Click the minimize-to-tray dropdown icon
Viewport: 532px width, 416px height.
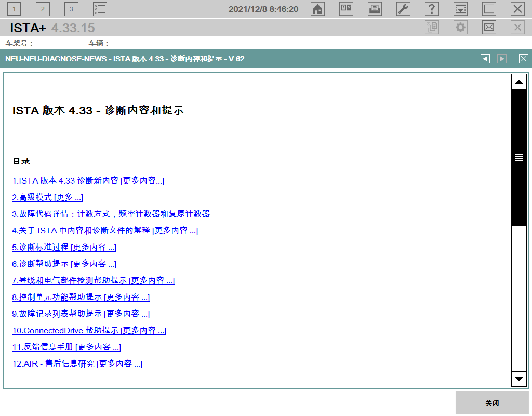(x=460, y=9)
